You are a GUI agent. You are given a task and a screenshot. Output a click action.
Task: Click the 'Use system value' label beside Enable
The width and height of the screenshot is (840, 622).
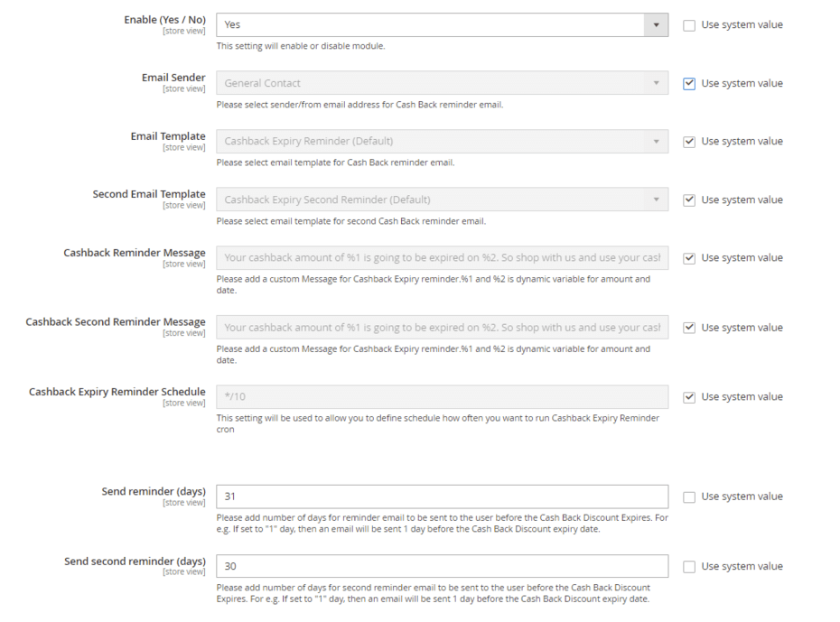tap(742, 25)
